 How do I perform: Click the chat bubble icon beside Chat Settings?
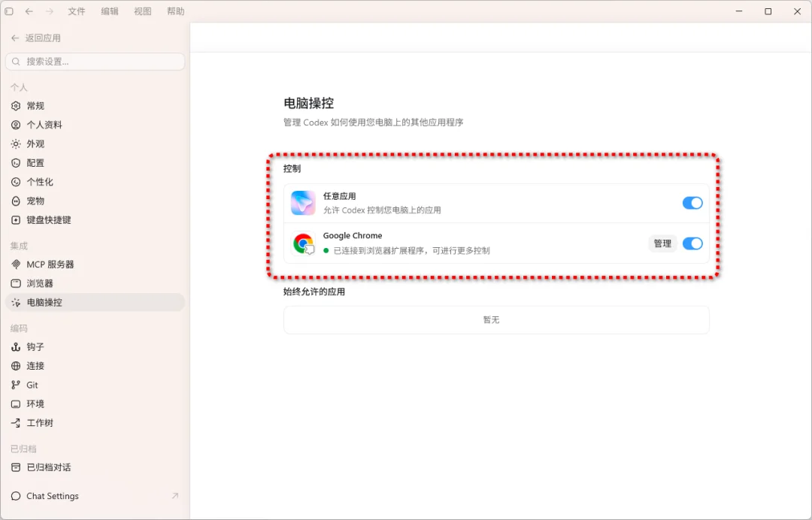16,496
